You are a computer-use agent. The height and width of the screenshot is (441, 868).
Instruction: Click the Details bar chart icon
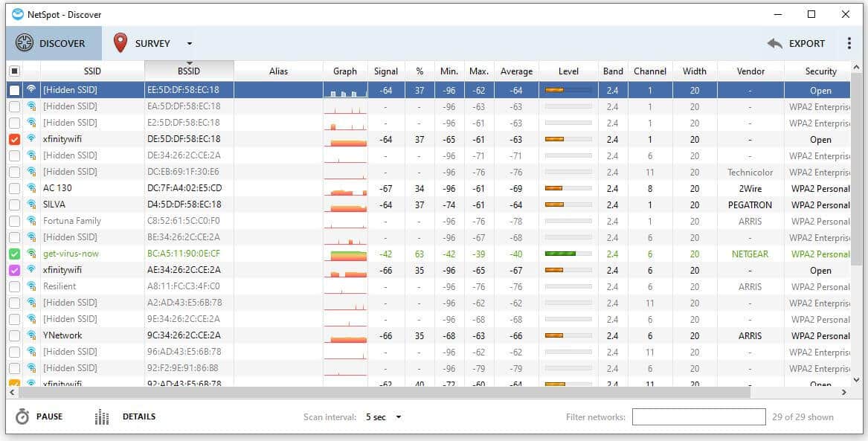tap(102, 417)
